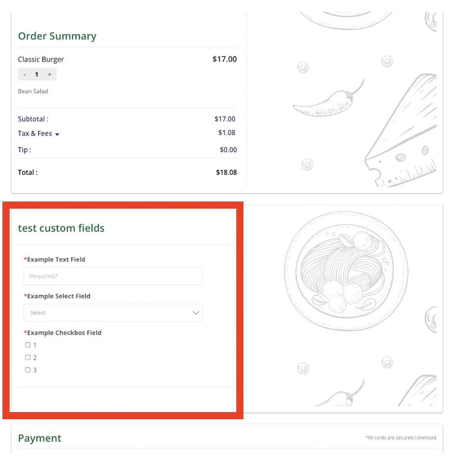Viewport: 460px width, 476px height.
Task: Increase the Classic Burger quantity
Action: click(x=50, y=75)
